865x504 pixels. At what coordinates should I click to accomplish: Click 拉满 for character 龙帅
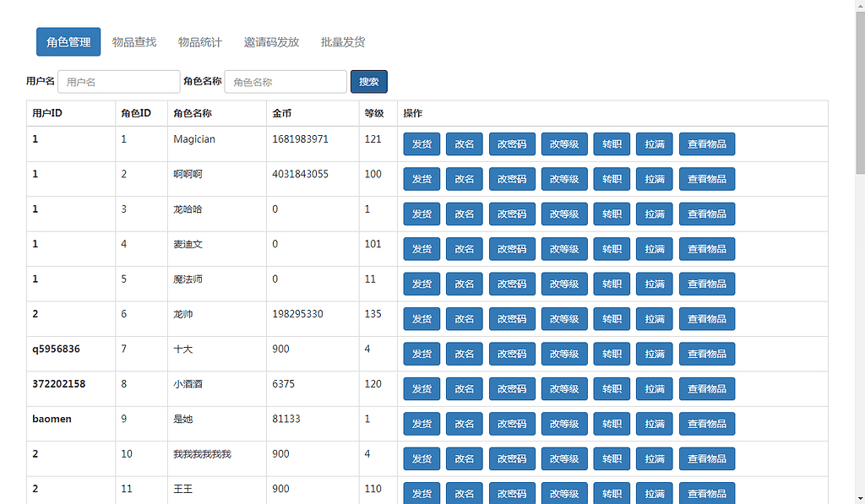(x=655, y=319)
